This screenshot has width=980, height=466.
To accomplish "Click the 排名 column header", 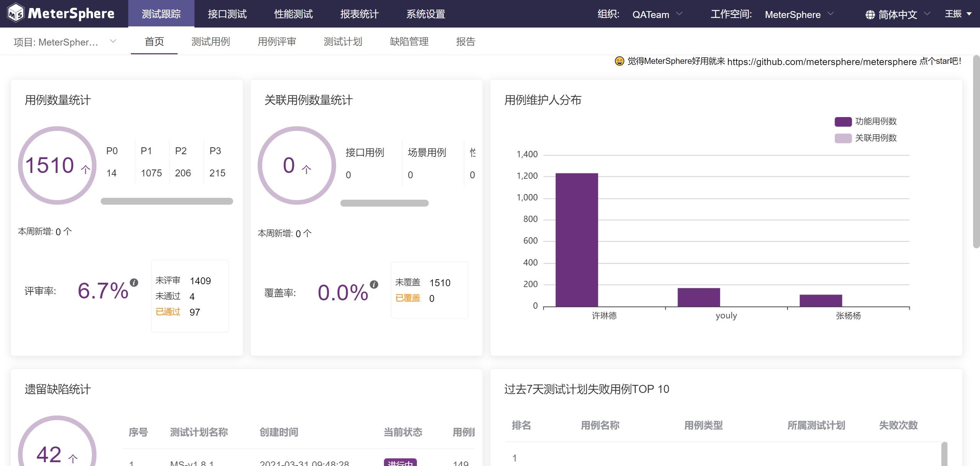I will tap(521, 425).
